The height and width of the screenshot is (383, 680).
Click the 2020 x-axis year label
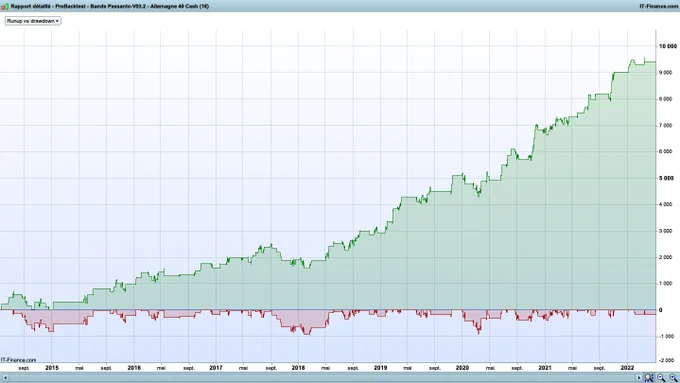pyautogui.click(x=462, y=368)
